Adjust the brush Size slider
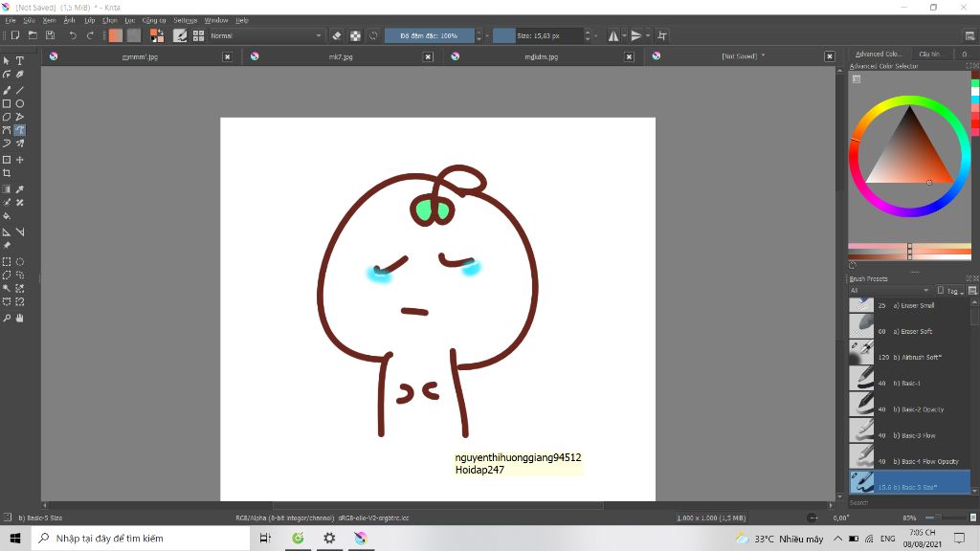Image resolution: width=980 pixels, height=551 pixels. click(x=538, y=35)
